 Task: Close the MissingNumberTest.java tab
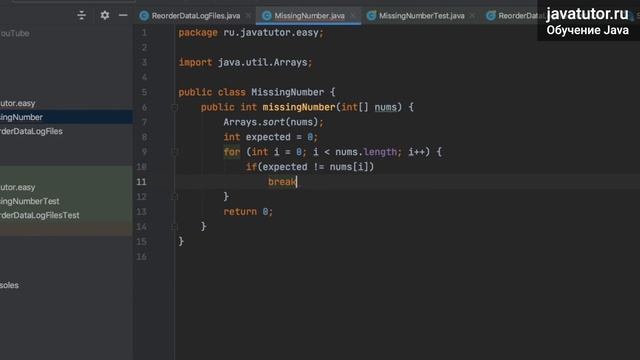(x=472, y=16)
